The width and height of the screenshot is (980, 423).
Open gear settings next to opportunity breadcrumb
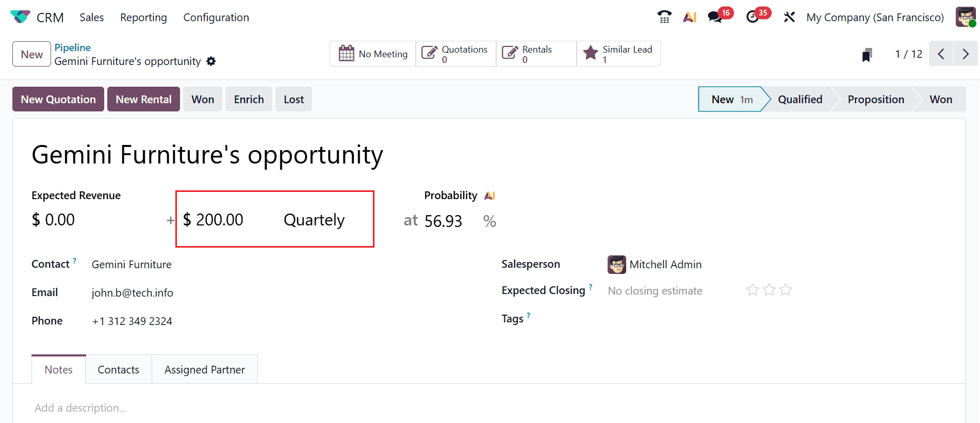(211, 61)
